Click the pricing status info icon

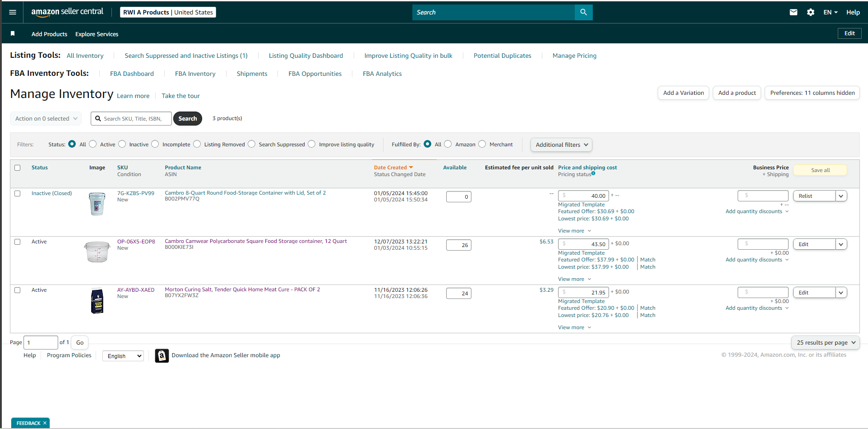pyautogui.click(x=593, y=173)
